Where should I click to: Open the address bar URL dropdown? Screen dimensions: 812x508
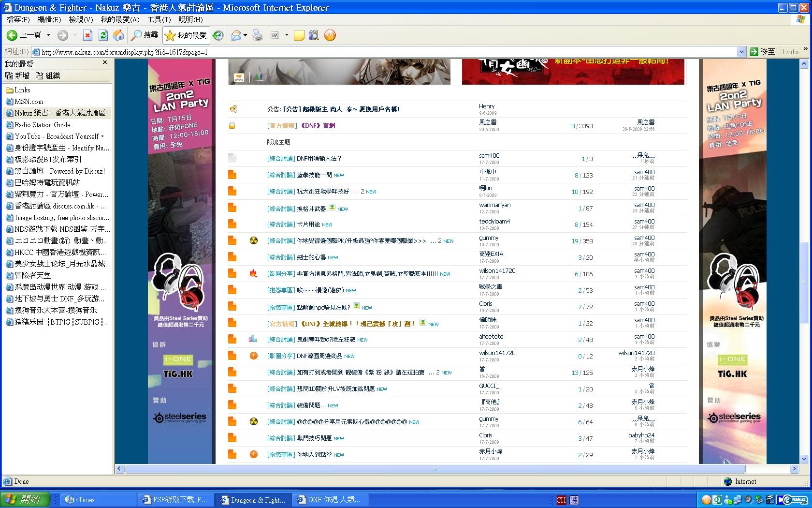(x=741, y=52)
